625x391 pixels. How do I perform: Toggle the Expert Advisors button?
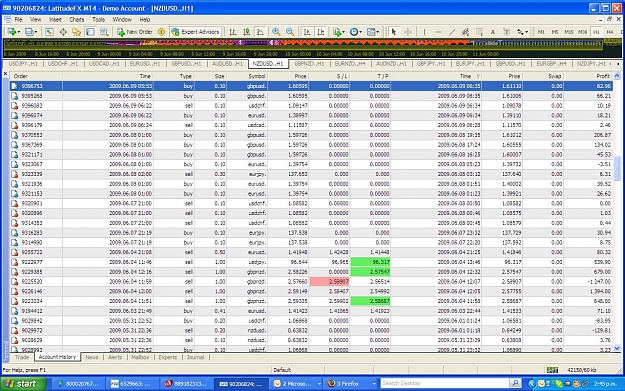tap(195, 32)
